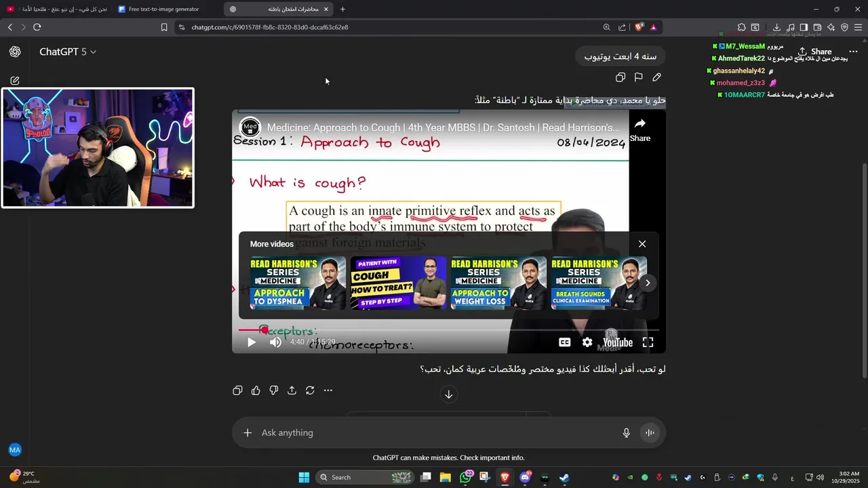Click the page vertical scrollbar
The width and height of the screenshot is (868, 488).
(864, 270)
